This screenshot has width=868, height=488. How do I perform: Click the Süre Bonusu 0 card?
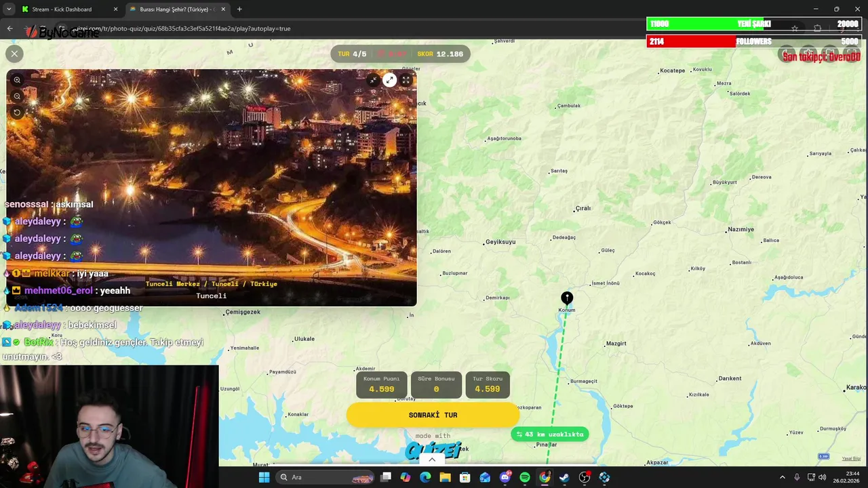(x=436, y=385)
